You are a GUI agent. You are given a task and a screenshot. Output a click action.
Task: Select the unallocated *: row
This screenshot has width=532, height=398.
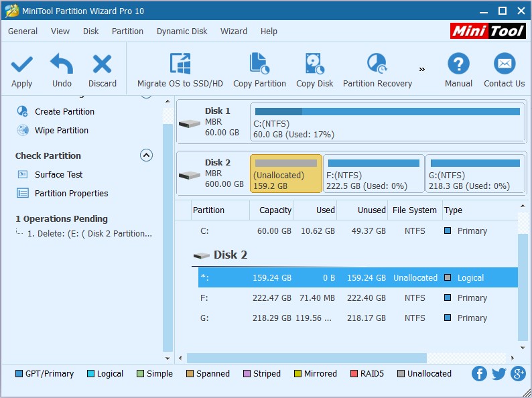[358, 277]
